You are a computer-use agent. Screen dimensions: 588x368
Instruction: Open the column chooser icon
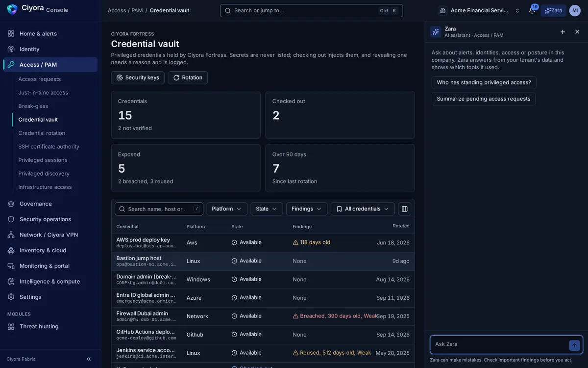[405, 209]
